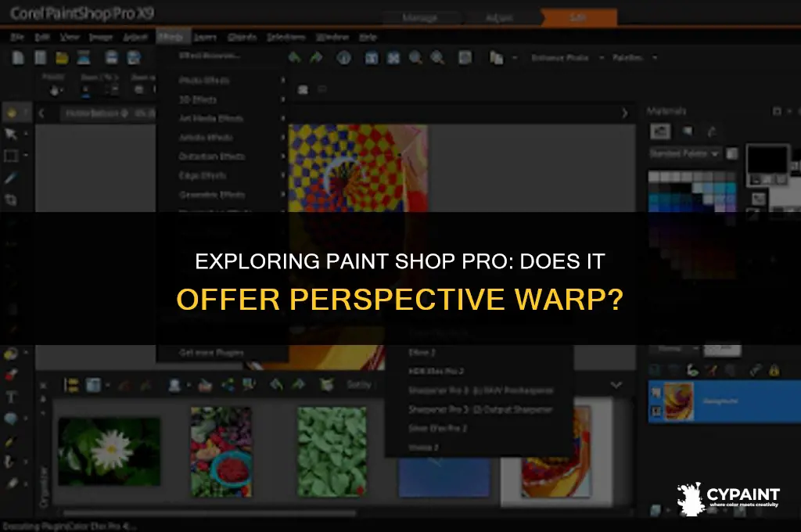Select the white daisy flower thumbnail
Screen dimensions: 801x532
pos(110,451)
